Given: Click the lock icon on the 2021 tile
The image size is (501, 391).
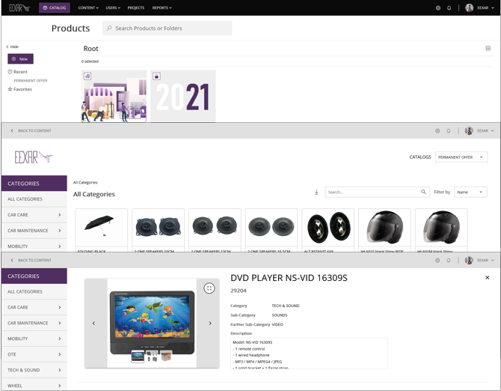Looking at the screenshot, I should (x=156, y=76).
